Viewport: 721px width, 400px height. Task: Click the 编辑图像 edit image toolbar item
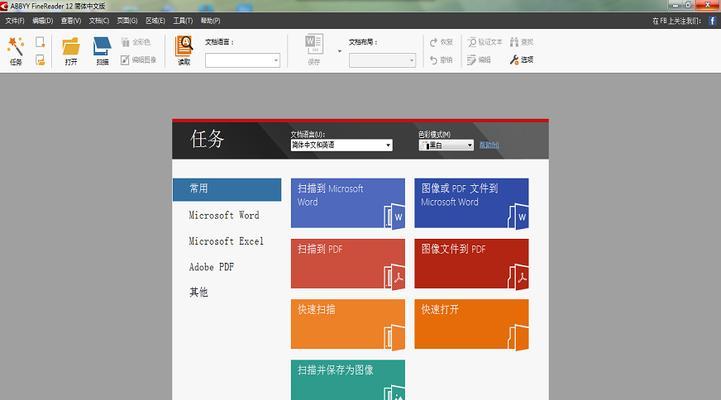click(x=138, y=60)
